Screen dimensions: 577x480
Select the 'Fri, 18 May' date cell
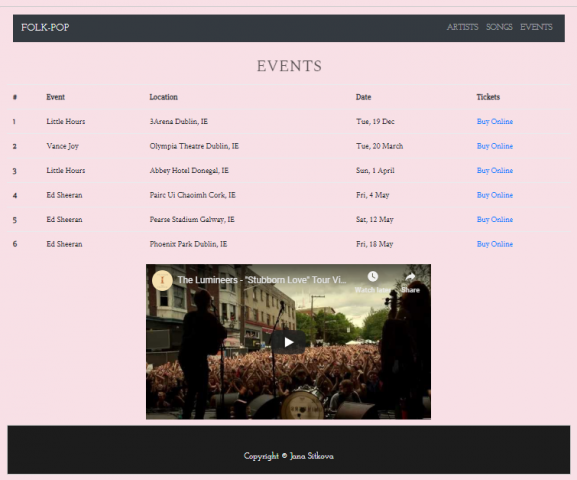[375, 244]
